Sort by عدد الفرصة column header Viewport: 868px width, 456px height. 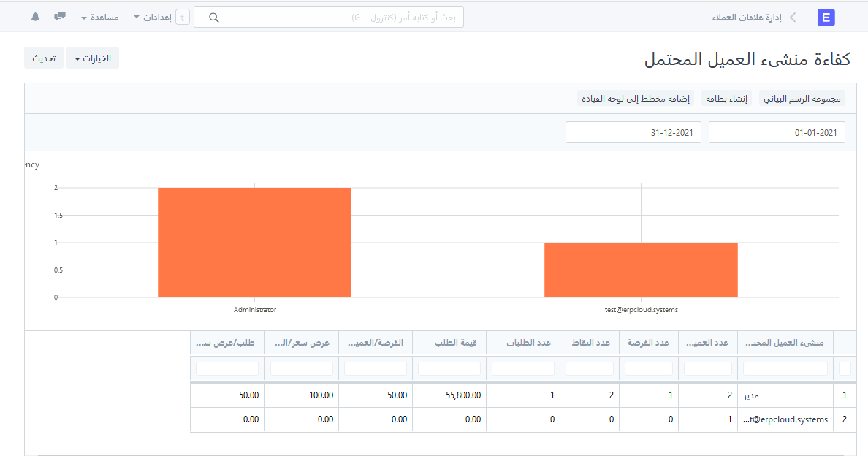(x=648, y=343)
